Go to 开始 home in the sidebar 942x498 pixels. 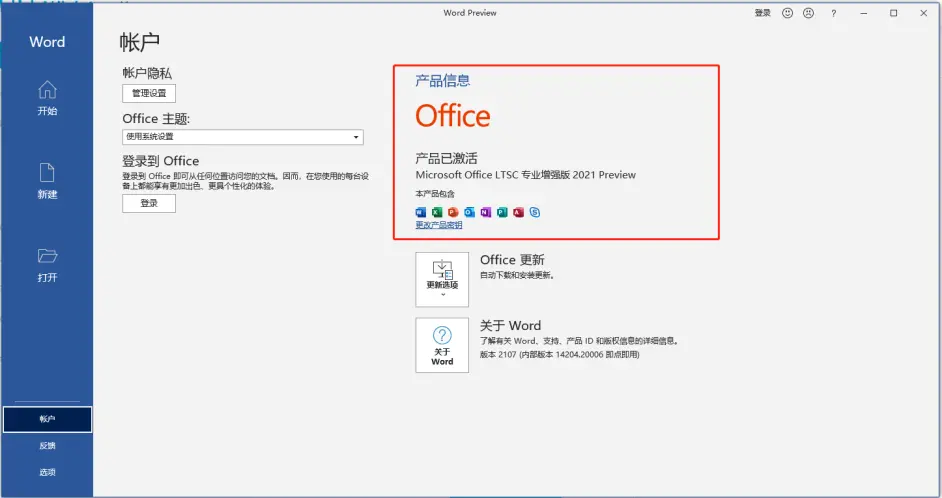click(47, 98)
